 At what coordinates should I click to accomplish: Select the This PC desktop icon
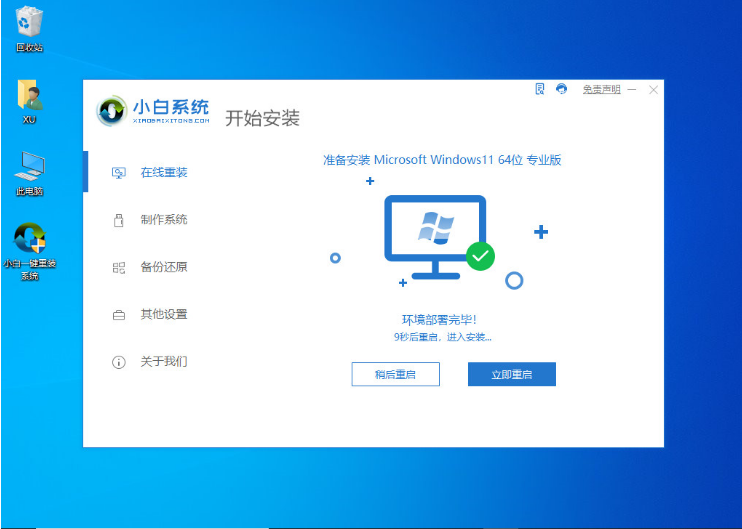(x=29, y=174)
